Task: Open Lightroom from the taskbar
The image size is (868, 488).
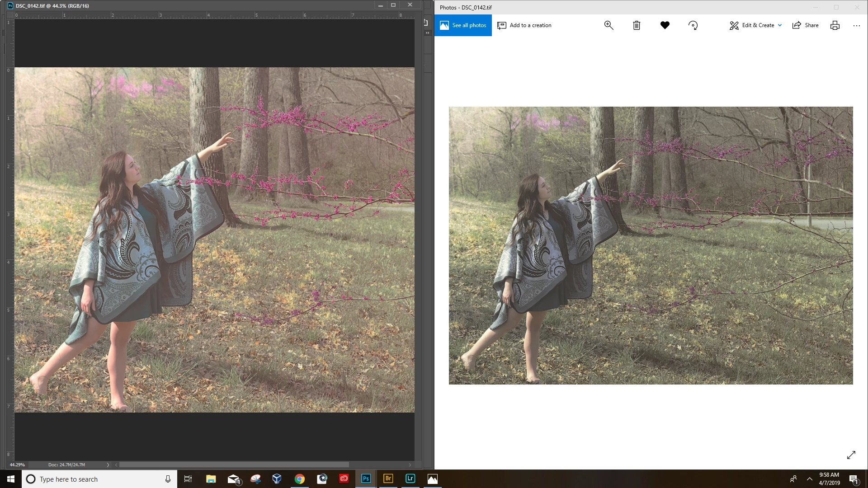Action: pyautogui.click(x=410, y=479)
